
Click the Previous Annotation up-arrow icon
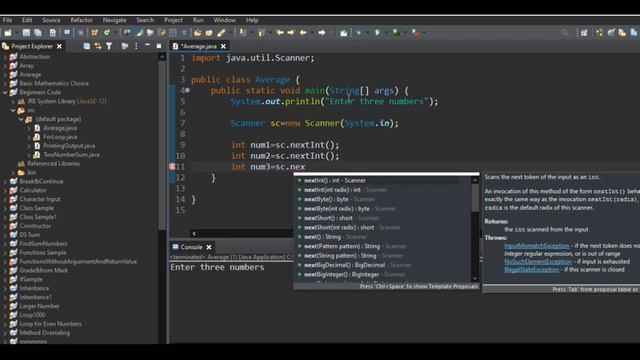[261, 33]
